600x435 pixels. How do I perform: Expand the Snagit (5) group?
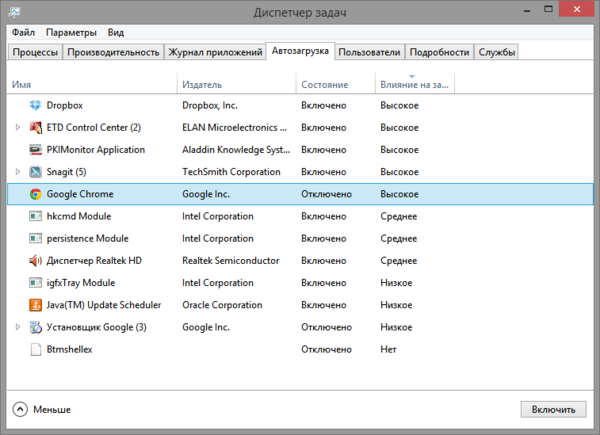pos(18,172)
